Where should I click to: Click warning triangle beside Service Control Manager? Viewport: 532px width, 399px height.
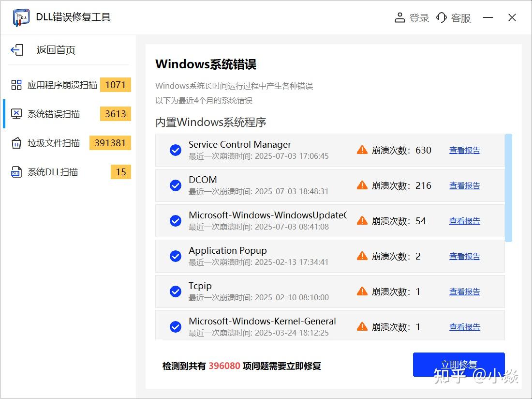362,150
